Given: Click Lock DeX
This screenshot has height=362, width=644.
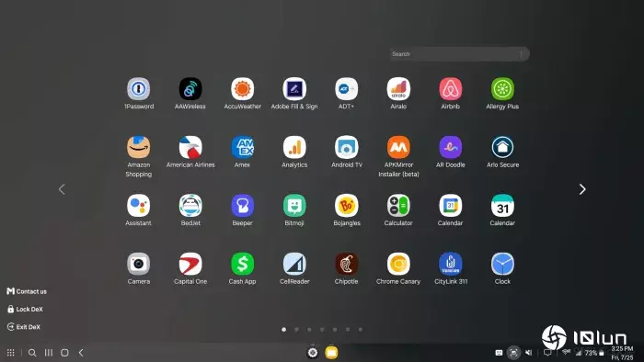Looking at the screenshot, I should click(25, 309).
